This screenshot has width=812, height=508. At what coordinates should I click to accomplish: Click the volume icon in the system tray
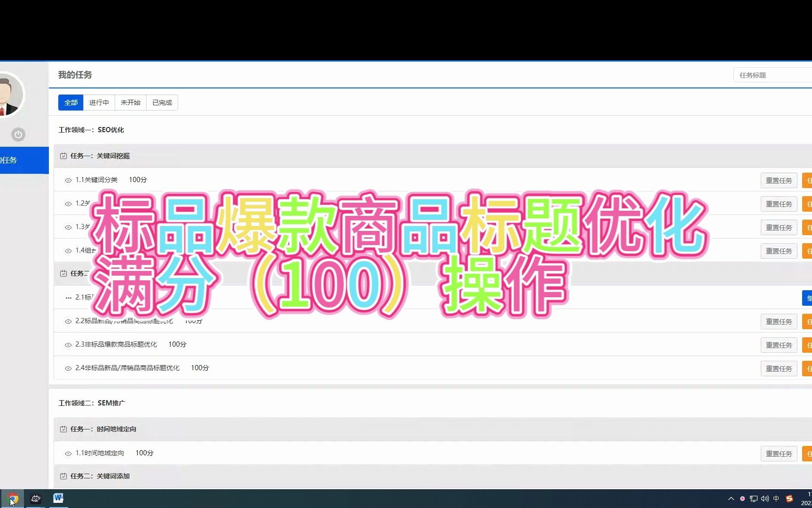point(765,498)
